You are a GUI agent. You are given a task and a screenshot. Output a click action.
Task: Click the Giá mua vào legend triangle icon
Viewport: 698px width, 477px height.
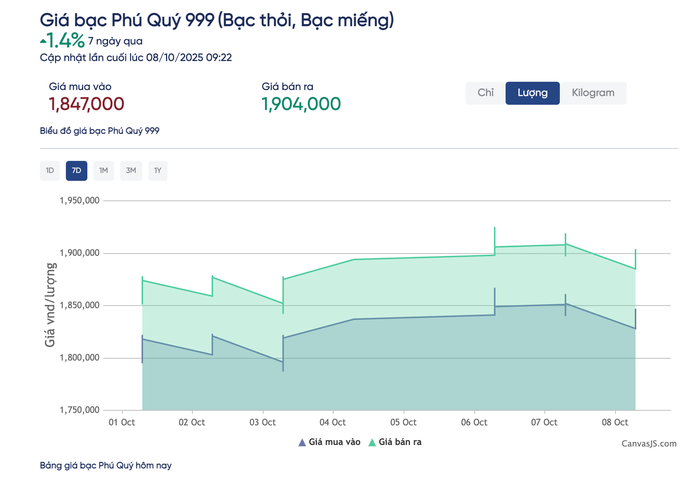302,441
